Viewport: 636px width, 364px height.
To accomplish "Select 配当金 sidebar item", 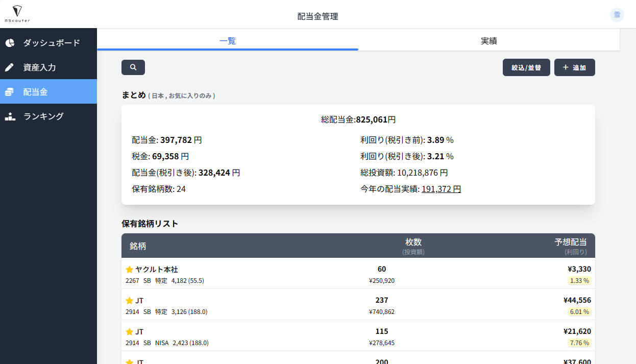I will click(x=48, y=92).
